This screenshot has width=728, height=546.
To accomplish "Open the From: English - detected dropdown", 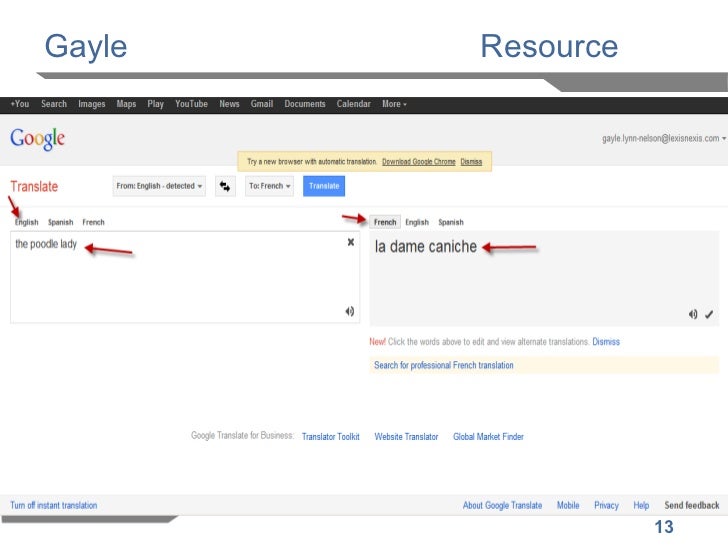I will (x=159, y=186).
